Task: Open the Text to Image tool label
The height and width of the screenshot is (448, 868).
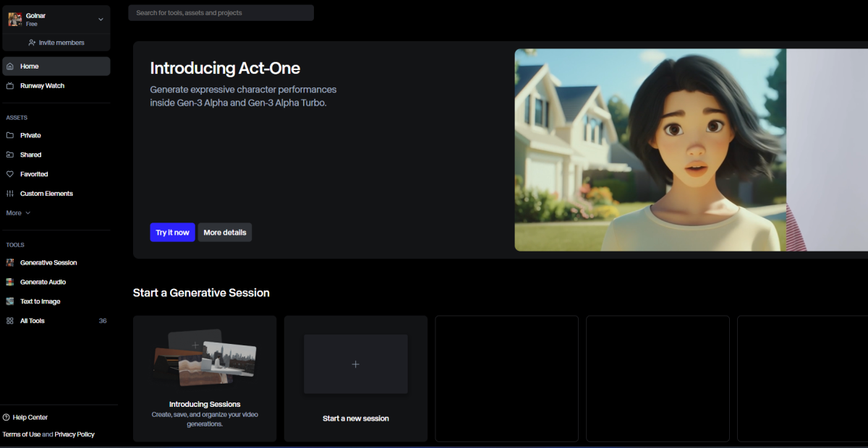Action: 41,301
